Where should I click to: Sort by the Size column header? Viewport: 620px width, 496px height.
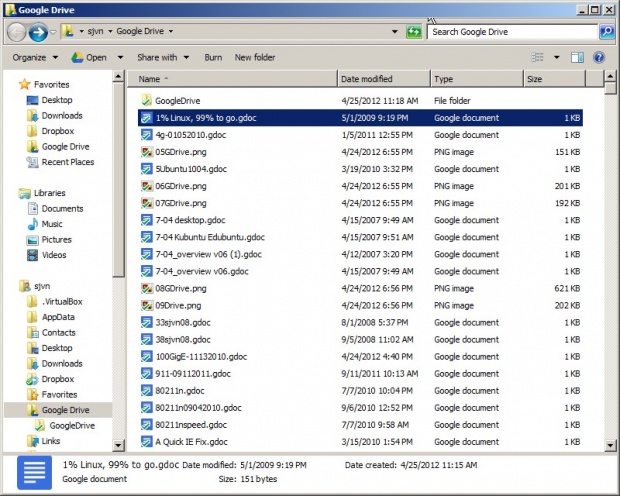pos(554,79)
